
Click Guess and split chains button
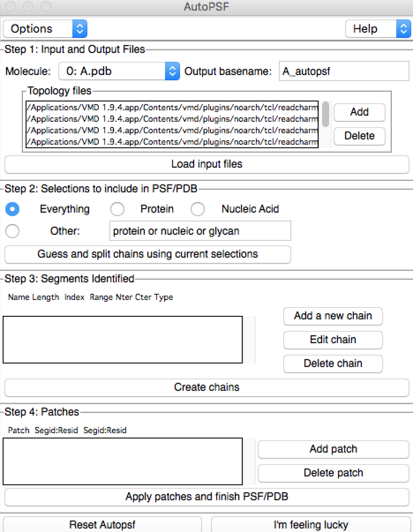[x=147, y=255]
